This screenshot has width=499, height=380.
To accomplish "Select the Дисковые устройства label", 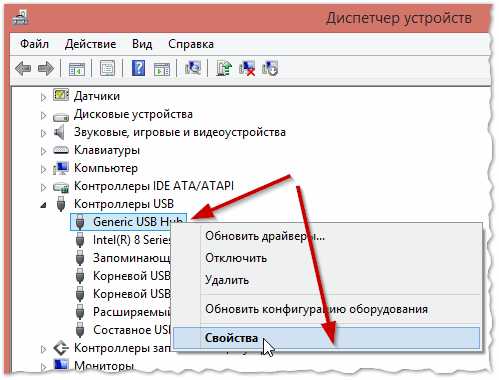I will [133, 114].
